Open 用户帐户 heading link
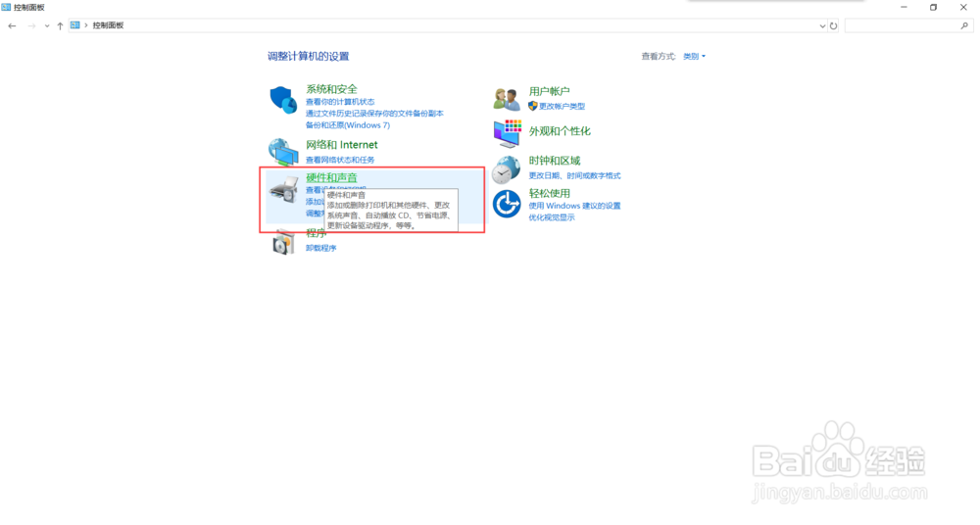 [549, 91]
